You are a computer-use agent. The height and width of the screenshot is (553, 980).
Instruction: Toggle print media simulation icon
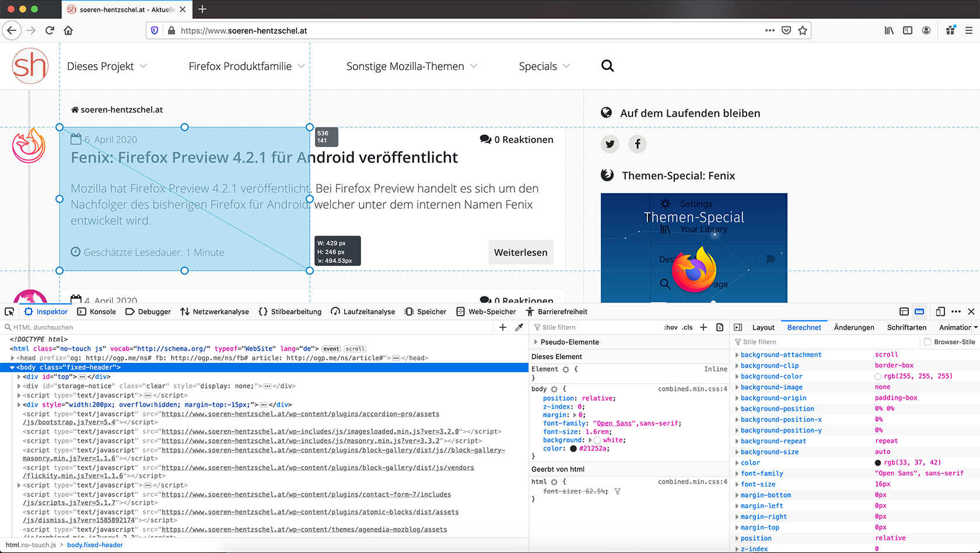point(720,327)
